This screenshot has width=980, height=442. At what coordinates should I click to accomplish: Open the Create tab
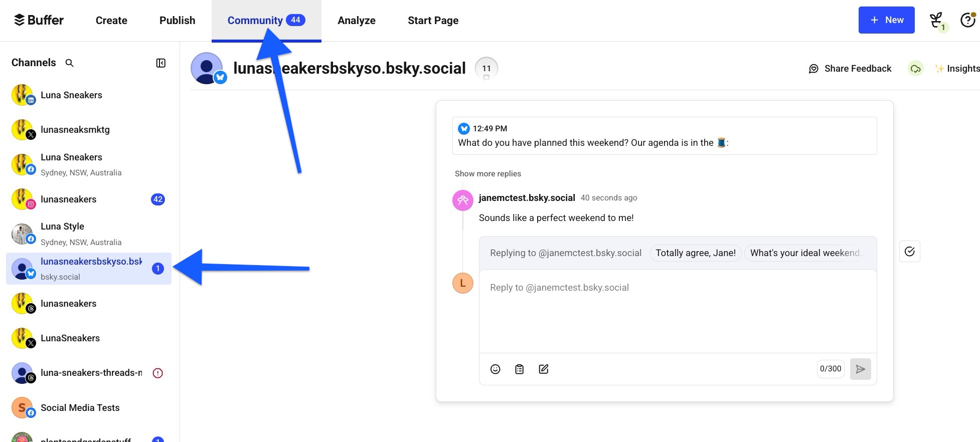(x=111, y=21)
